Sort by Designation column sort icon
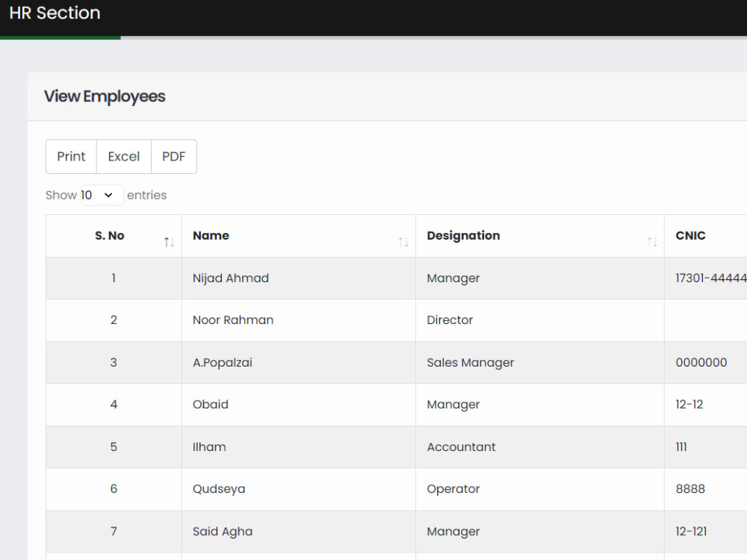 point(652,242)
